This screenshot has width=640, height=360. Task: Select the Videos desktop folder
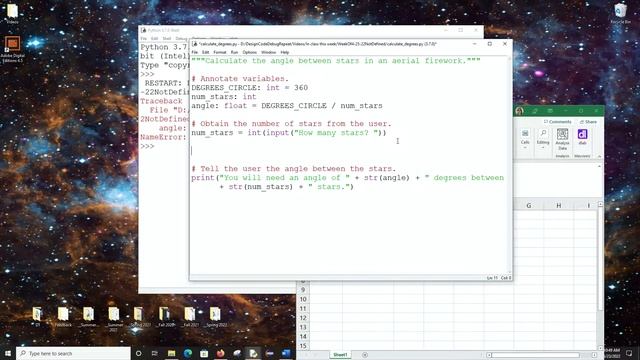pos(12,13)
